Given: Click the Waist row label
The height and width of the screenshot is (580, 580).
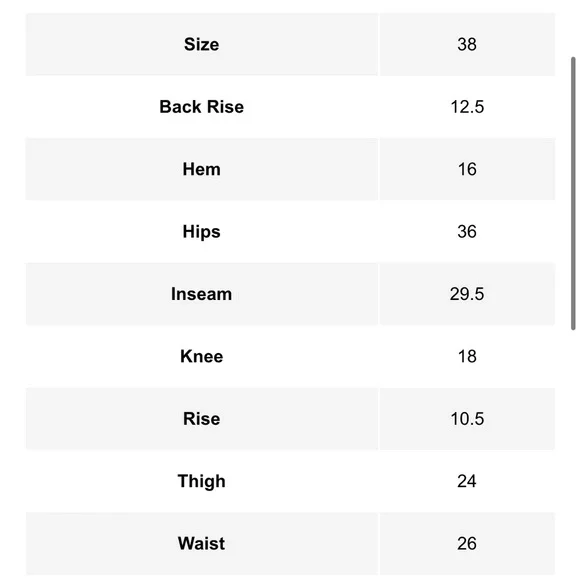Looking at the screenshot, I should [202, 544].
